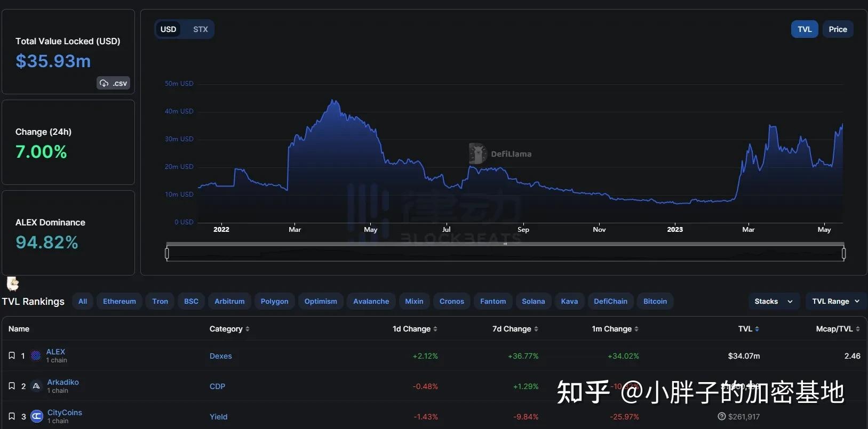Open the CityCoins protocol page link
This screenshot has width=868, height=429.
pyautogui.click(x=65, y=412)
